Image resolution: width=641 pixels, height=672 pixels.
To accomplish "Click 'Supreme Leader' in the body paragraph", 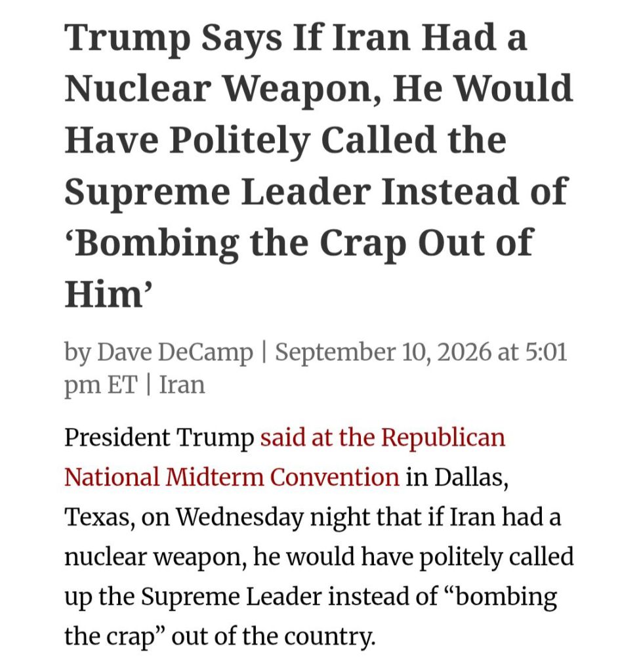I will 232,597.
